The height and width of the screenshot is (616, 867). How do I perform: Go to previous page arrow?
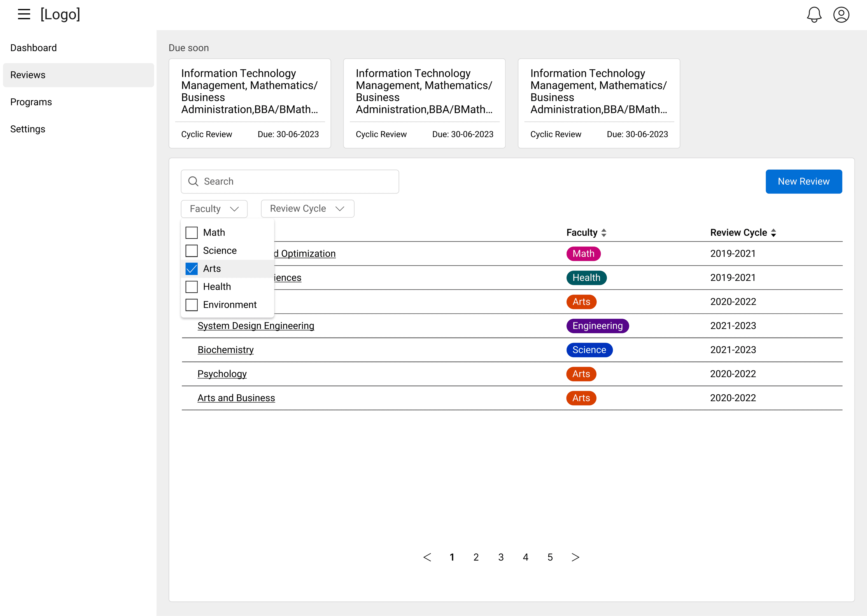(x=427, y=557)
